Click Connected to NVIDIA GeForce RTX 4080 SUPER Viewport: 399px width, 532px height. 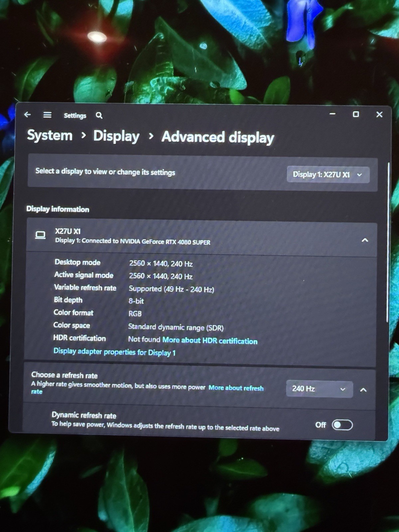click(146, 241)
